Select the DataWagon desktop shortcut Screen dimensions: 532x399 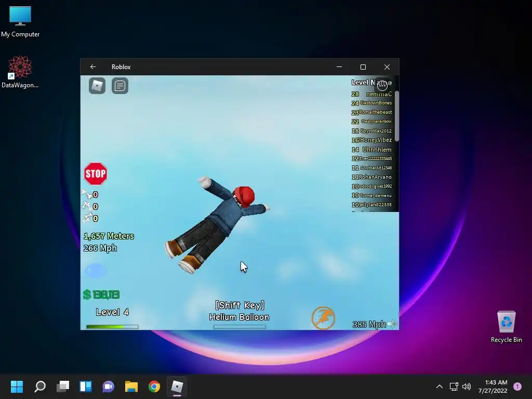point(20,72)
